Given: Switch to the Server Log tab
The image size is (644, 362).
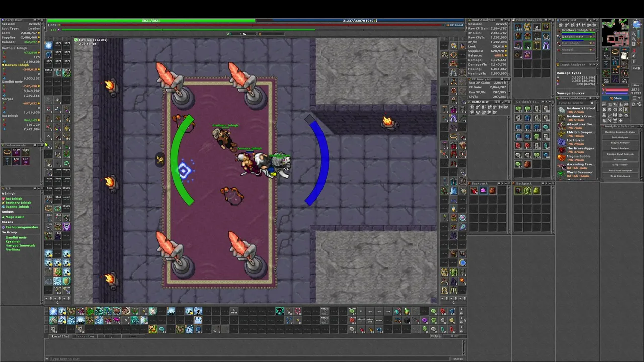Looking at the screenshot, I should pos(85,336).
